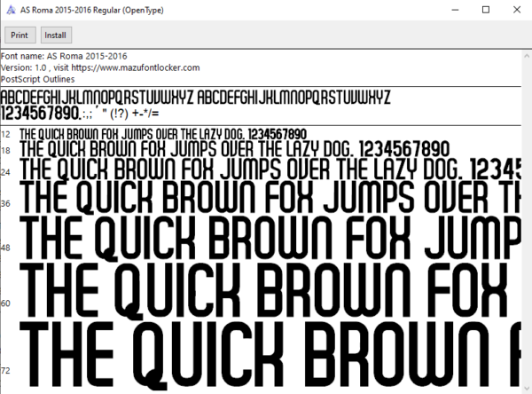Click the 'Font name: AS Roma 2015-2016' text
Image resolution: width=532 pixels, height=394 pixels.
tap(64, 56)
